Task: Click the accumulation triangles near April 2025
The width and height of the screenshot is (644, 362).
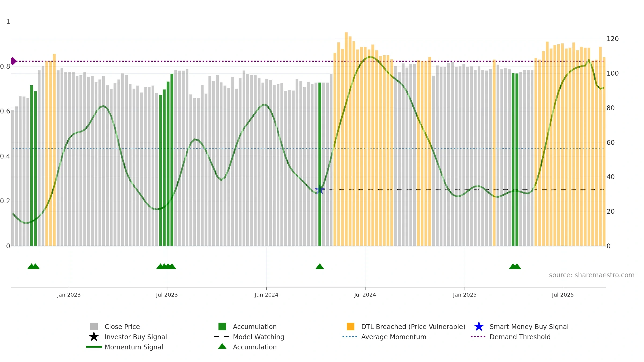Action: point(515,266)
